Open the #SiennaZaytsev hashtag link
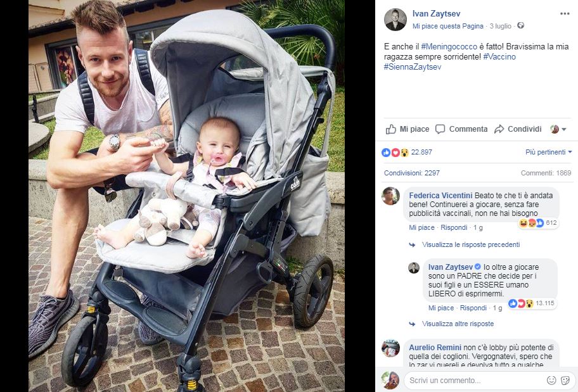This screenshot has width=578, height=392. tap(413, 67)
